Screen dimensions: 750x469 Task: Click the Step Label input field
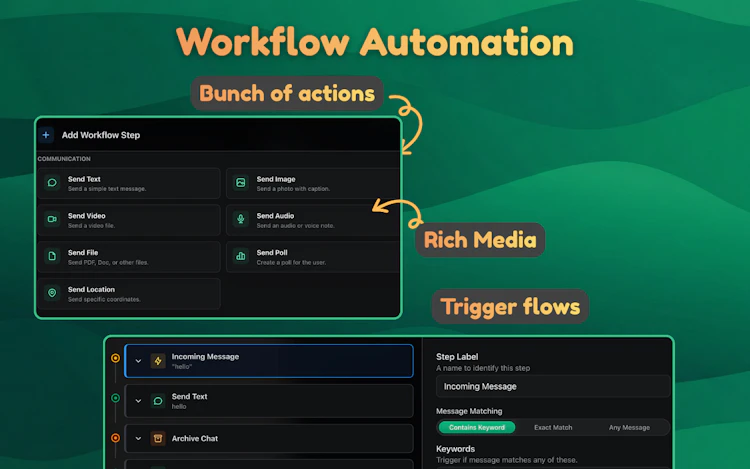pos(553,386)
